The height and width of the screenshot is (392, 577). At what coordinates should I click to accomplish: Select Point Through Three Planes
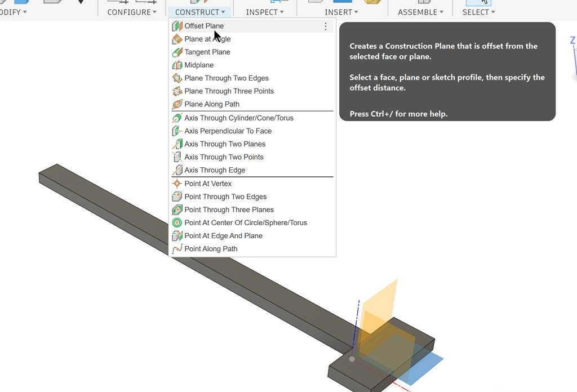coord(252,210)
